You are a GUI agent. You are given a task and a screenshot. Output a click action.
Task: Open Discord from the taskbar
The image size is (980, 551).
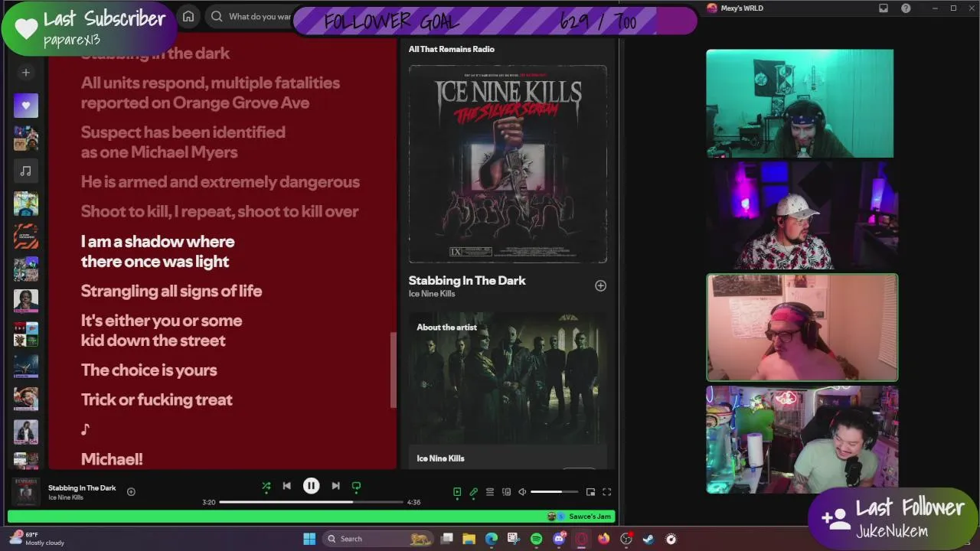tap(559, 539)
